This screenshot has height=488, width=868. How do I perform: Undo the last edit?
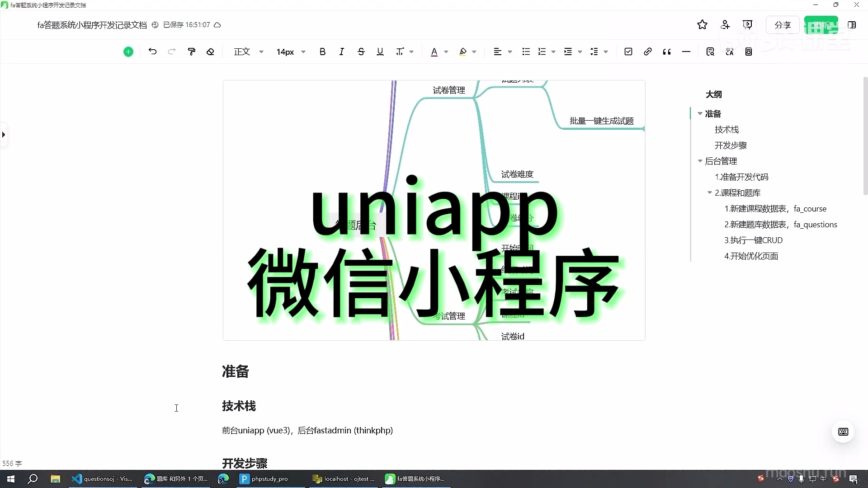point(152,52)
